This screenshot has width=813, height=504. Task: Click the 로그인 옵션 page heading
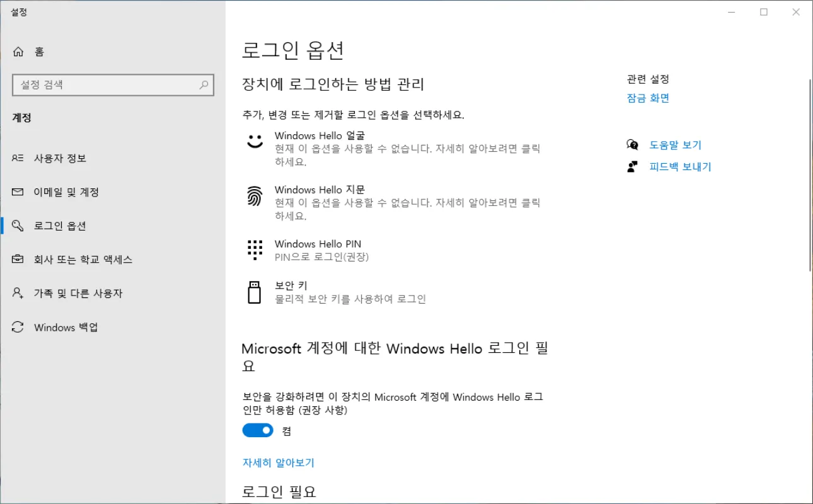click(x=293, y=50)
